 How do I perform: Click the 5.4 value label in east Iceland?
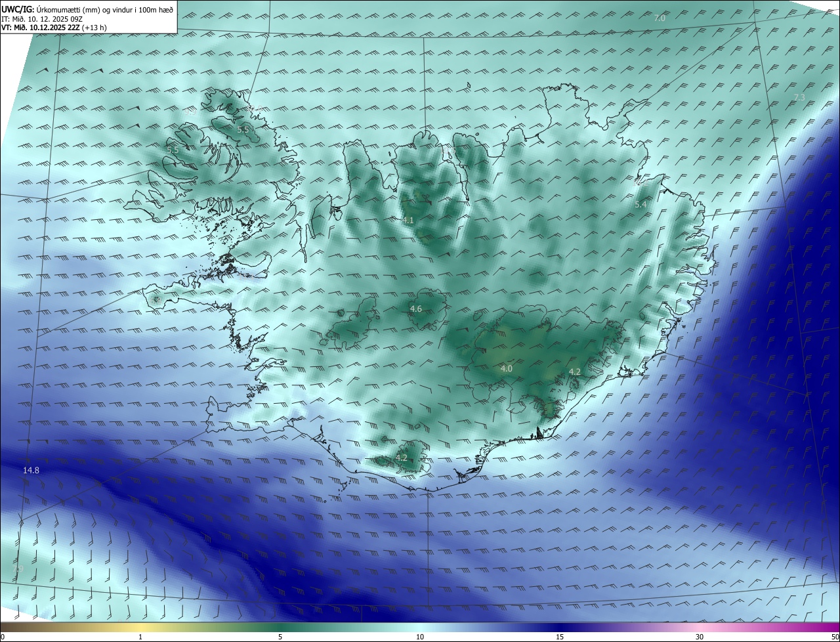coord(640,205)
